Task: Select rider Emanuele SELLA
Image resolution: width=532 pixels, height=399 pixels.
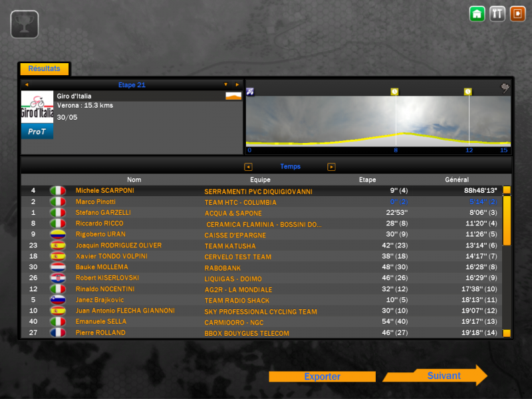Action: point(101,322)
